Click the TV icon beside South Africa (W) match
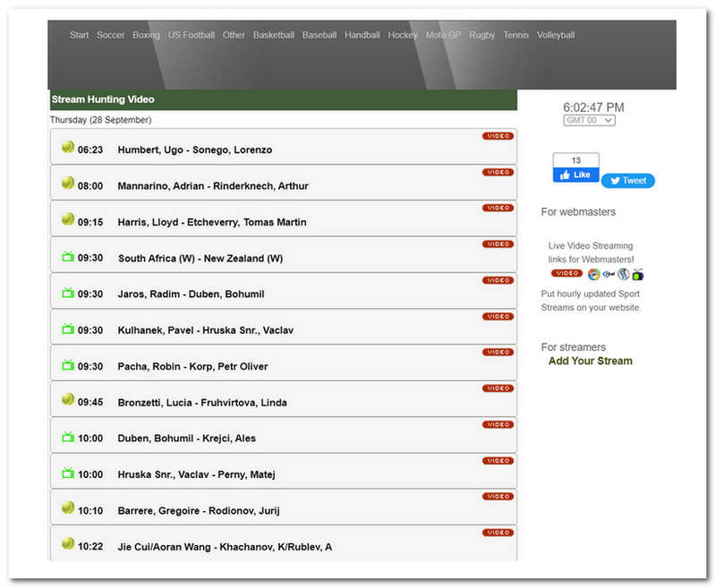The image size is (716, 588). (67, 257)
